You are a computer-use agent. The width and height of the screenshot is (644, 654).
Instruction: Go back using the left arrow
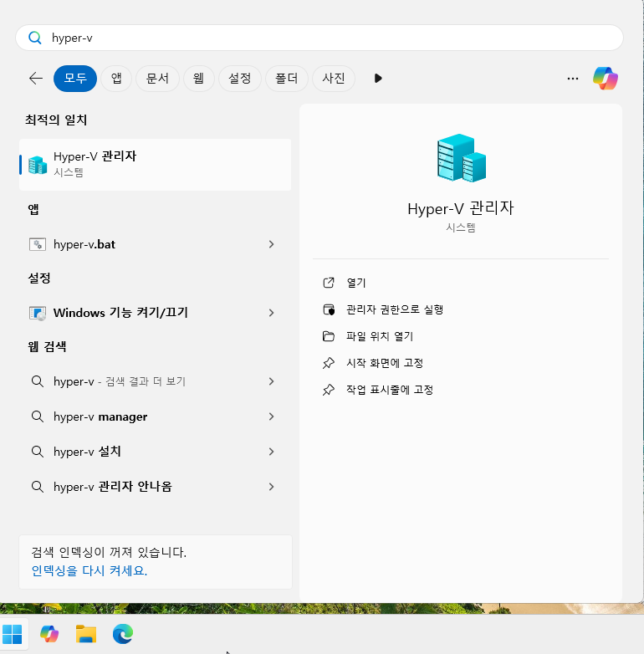point(36,78)
